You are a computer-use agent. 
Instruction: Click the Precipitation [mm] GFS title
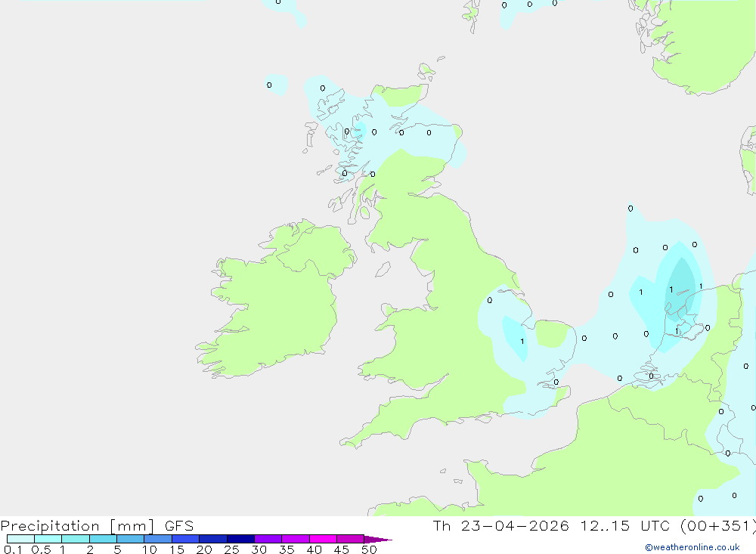(97, 526)
